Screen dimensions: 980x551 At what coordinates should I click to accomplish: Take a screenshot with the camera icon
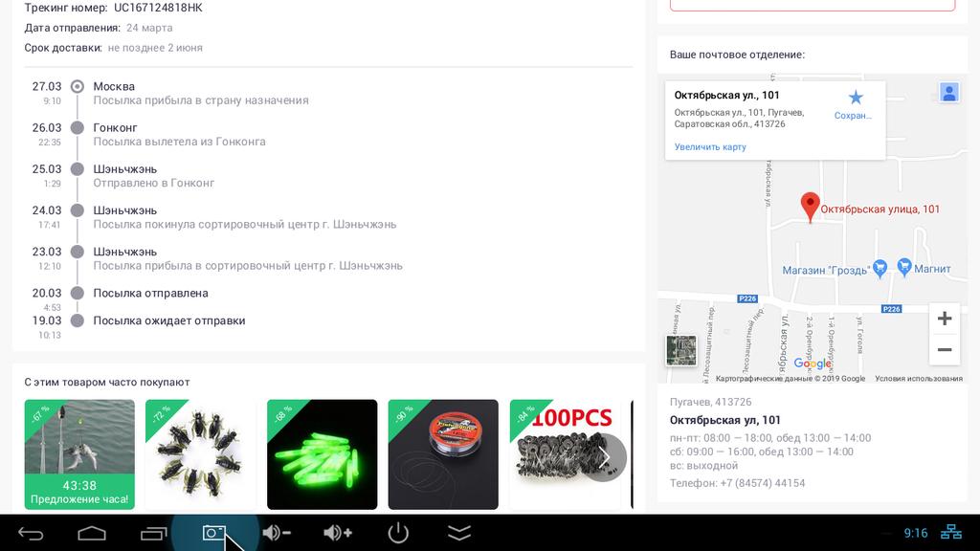[x=214, y=533]
